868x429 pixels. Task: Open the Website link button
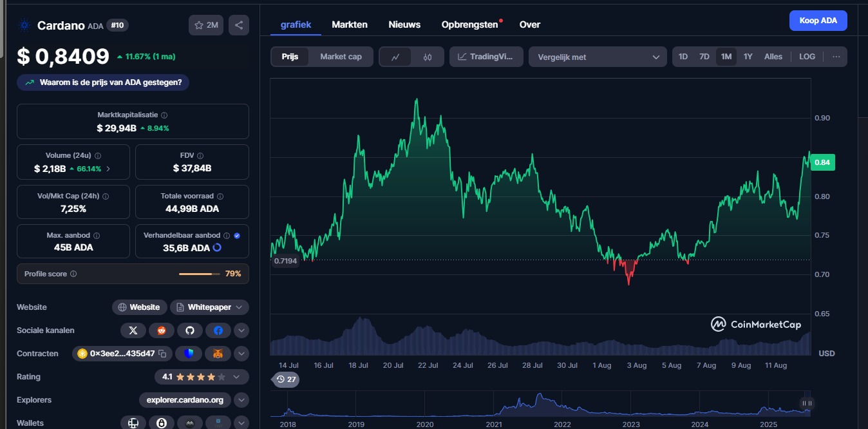pos(140,307)
